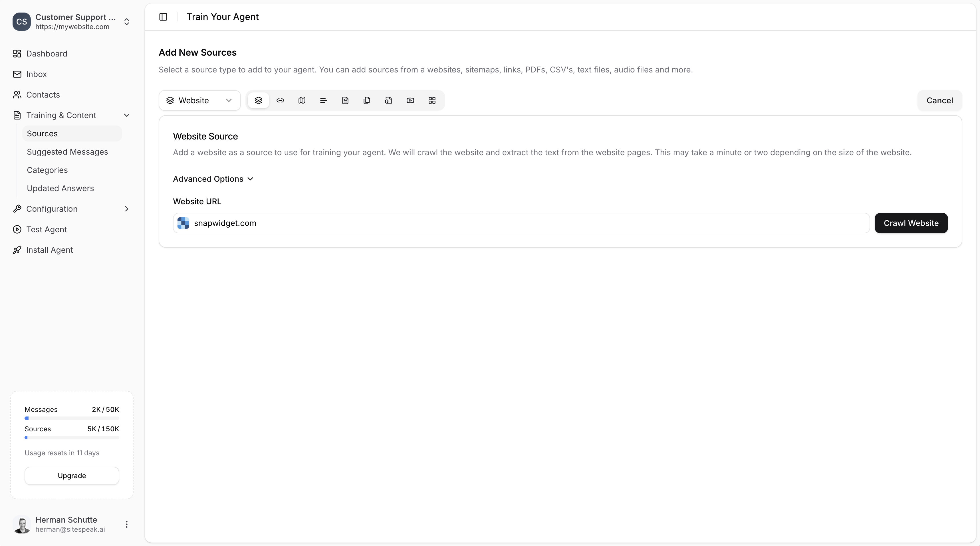Switch to the Suggested Messages page
Screen dimensions: 980x546
click(67, 152)
